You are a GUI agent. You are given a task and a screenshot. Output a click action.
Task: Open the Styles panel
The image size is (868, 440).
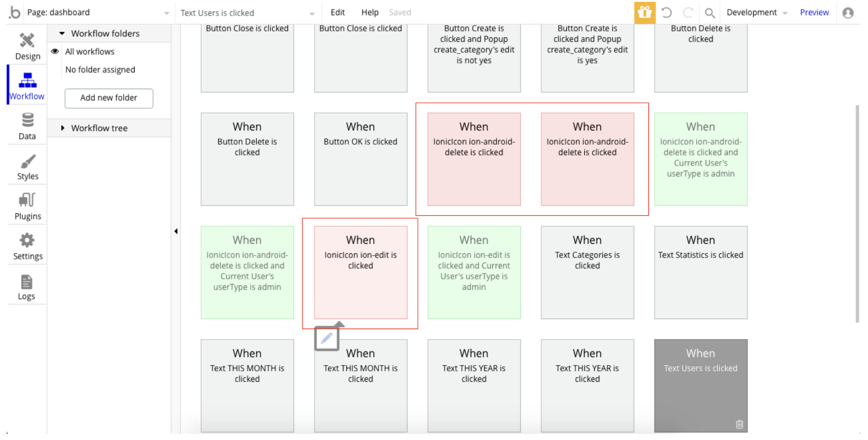coord(28,166)
